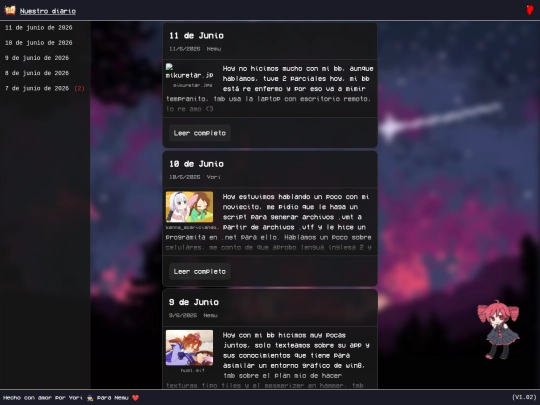Image resolution: width=540 pixels, height=405 pixels.
Task: Click the broken mikuretar.jpg image thumbnail
Action: click(189, 72)
